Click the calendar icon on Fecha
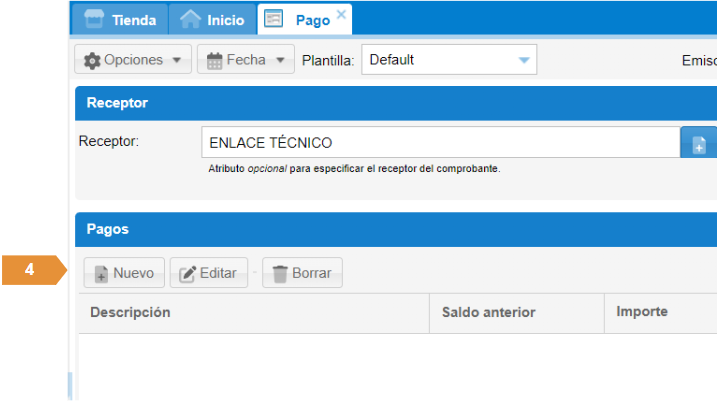 (214, 60)
